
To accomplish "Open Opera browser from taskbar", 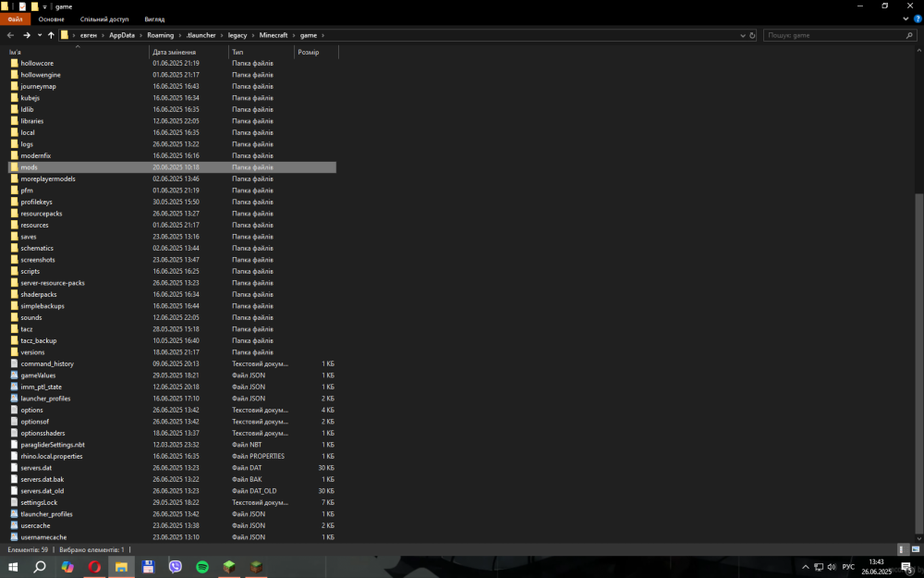I will pos(94,568).
